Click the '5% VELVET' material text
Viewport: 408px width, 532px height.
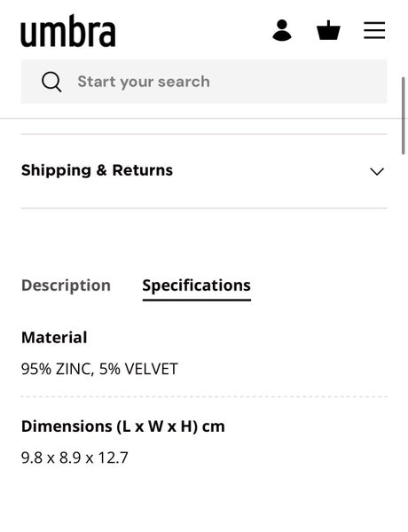(138, 369)
